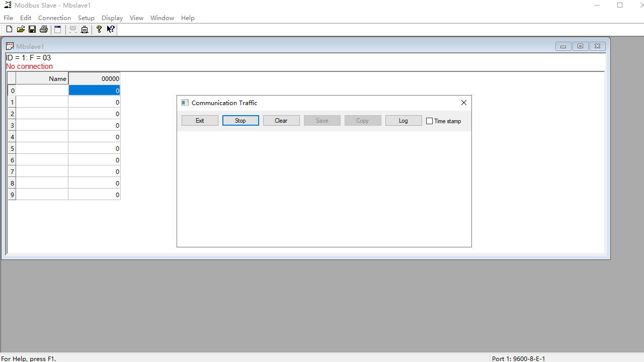Viewport: 644px width, 362px height.
Task: Click the Log button
Action: 403,121
